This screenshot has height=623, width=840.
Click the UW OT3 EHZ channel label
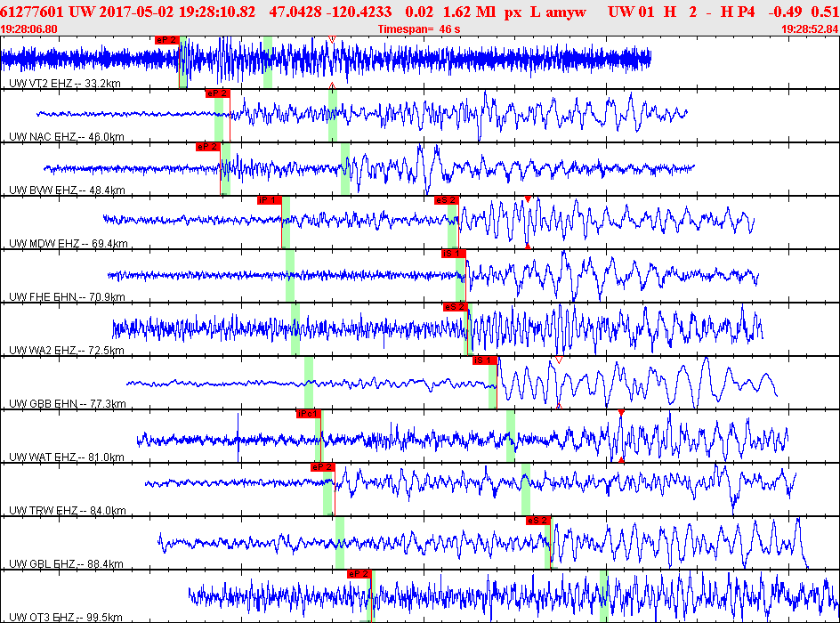pos(66,617)
